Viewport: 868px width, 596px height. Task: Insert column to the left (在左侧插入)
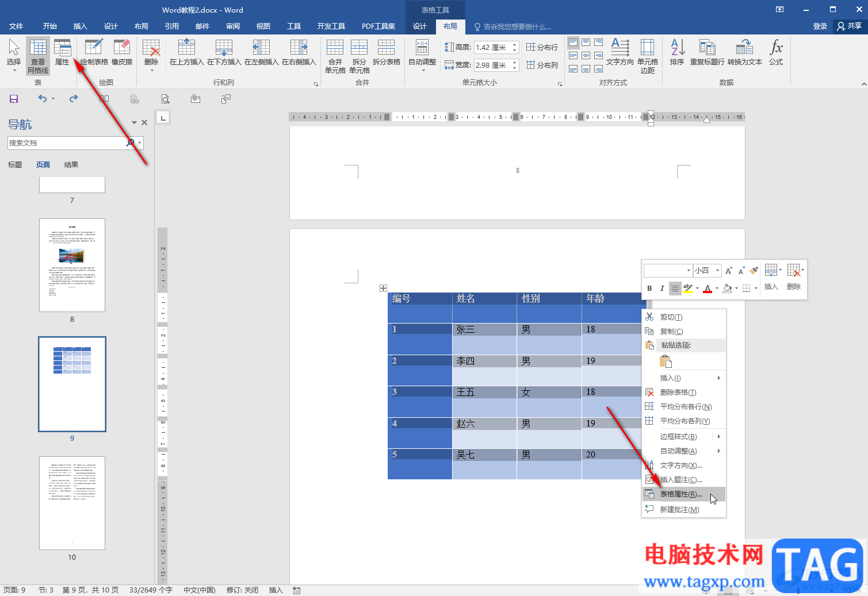(x=261, y=52)
